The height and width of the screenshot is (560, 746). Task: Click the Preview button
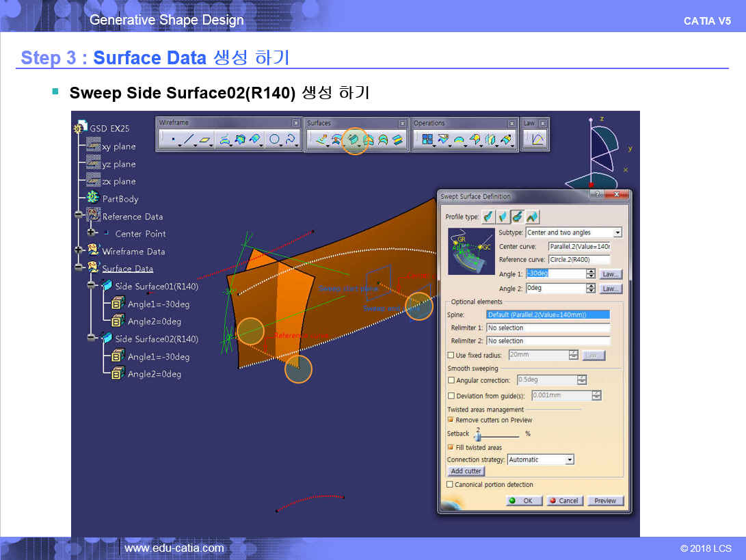(x=605, y=501)
